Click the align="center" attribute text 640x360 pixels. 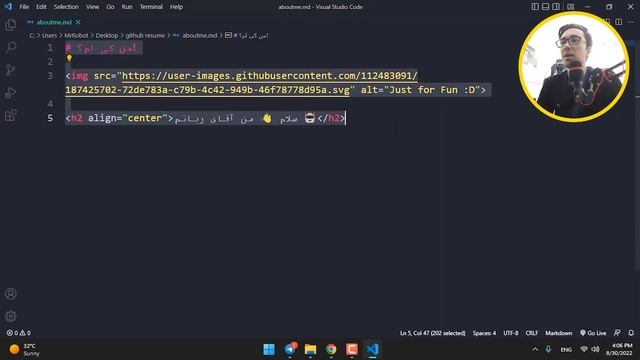click(128, 118)
